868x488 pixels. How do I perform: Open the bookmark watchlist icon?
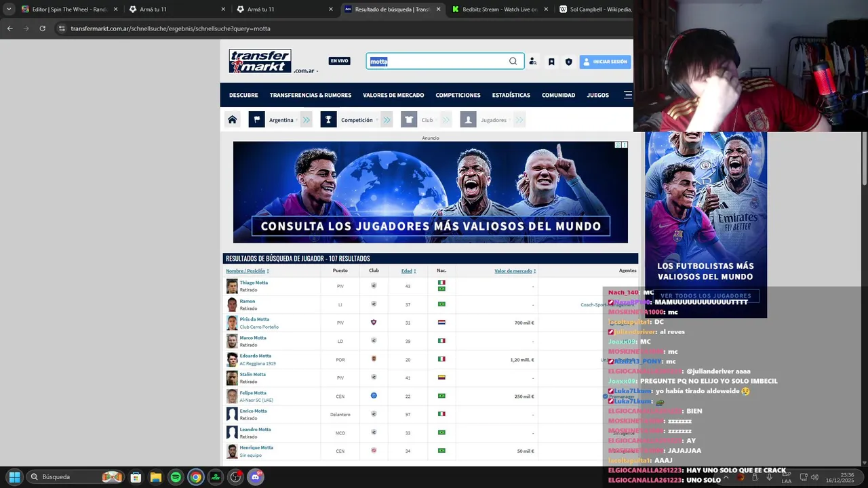[x=551, y=62]
